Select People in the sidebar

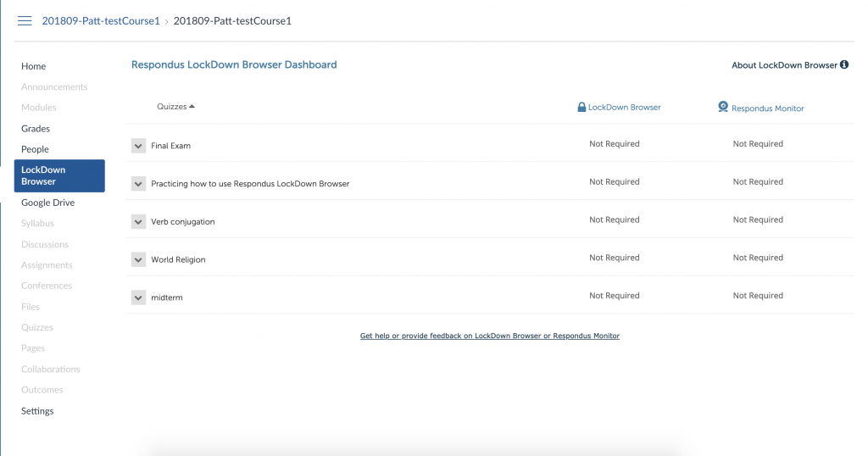[x=35, y=149]
